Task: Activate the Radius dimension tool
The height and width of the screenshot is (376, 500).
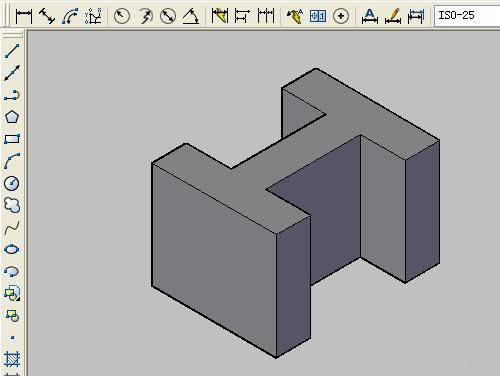Action: pos(122,16)
